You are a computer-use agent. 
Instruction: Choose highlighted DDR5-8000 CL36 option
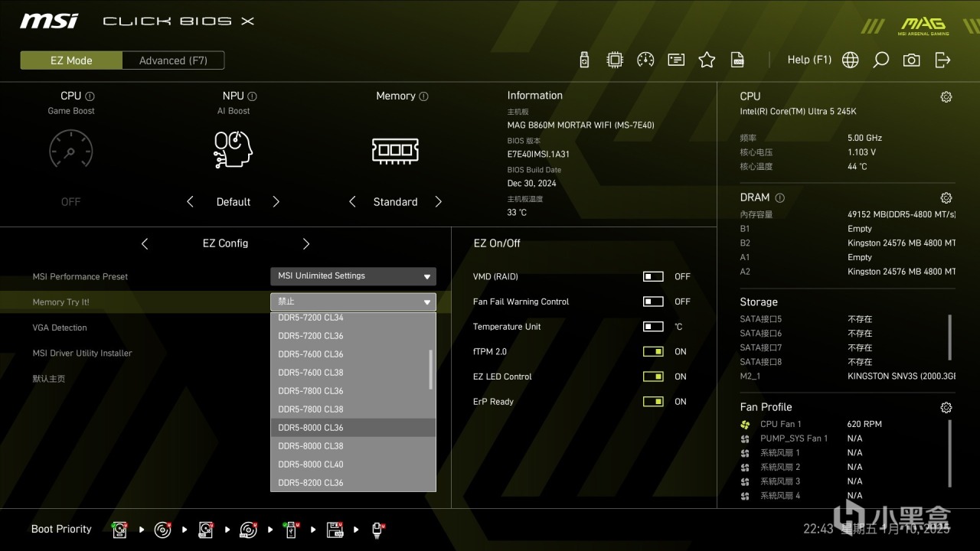(353, 428)
